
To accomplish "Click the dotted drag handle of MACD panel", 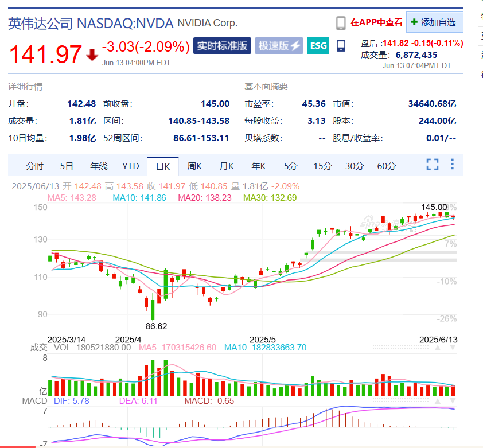I will 400,400.
